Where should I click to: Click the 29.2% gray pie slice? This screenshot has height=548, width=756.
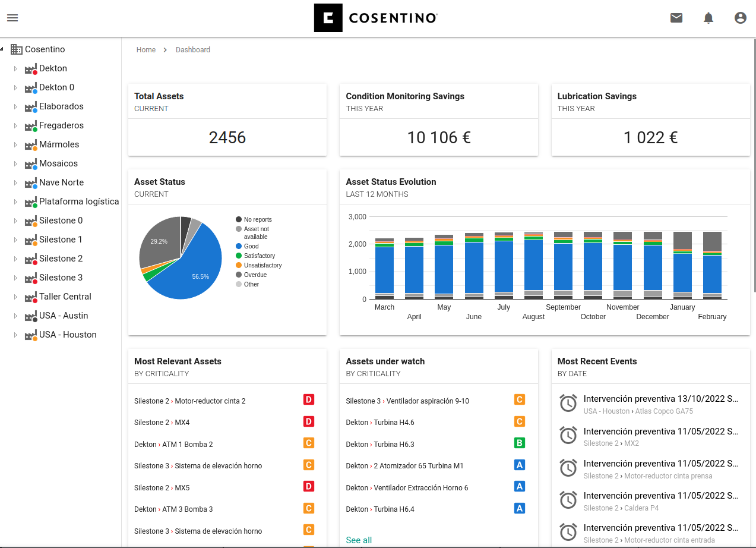(159, 241)
